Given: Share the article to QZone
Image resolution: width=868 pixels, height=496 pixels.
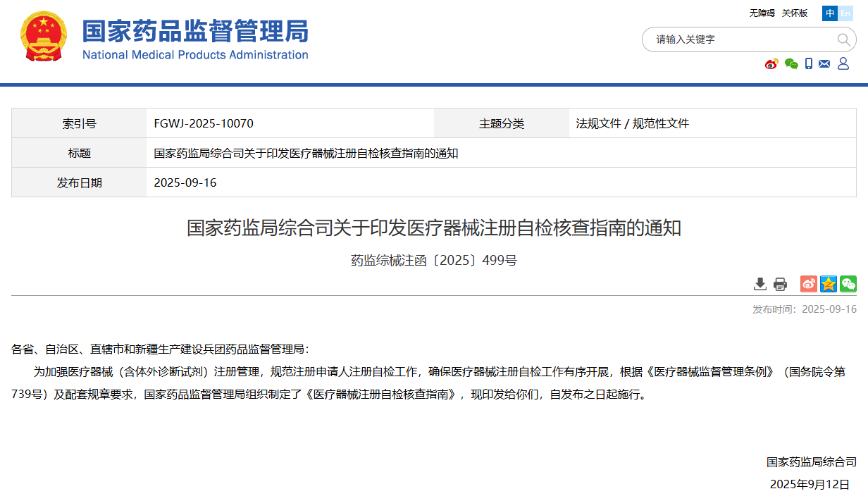Looking at the screenshot, I should pos(828,284).
